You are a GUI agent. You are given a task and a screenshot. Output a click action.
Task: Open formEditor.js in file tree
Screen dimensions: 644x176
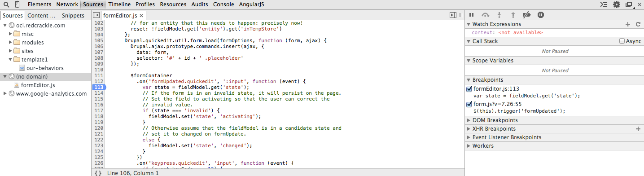pos(38,85)
